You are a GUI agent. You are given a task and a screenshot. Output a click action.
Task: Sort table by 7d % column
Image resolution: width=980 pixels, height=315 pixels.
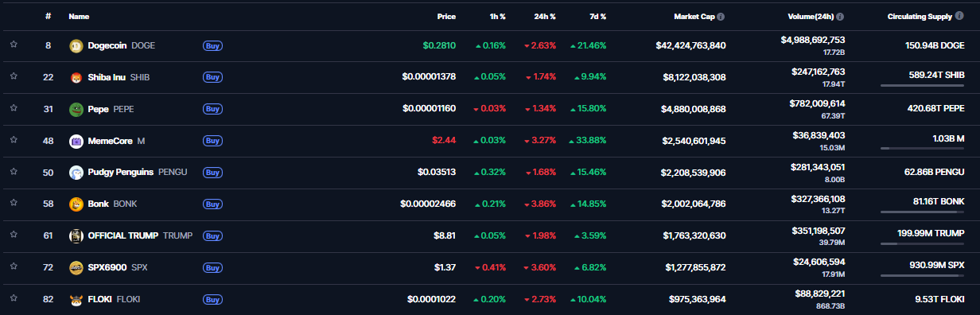(597, 16)
